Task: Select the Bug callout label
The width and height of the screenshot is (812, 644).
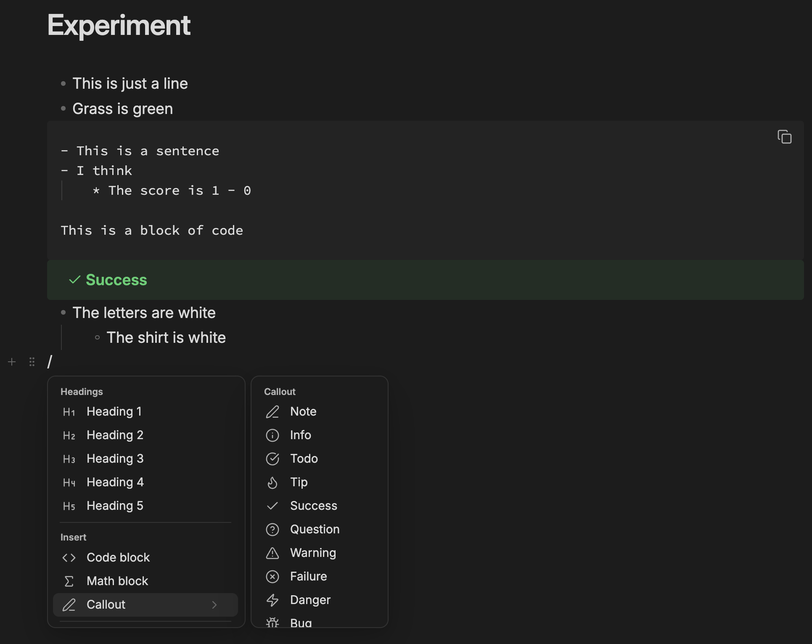Action: (301, 622)
